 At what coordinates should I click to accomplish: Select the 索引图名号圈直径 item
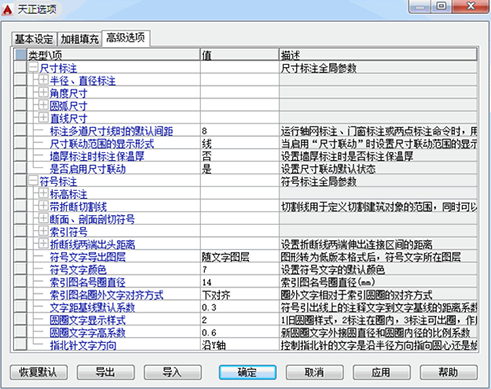[88, 282]
